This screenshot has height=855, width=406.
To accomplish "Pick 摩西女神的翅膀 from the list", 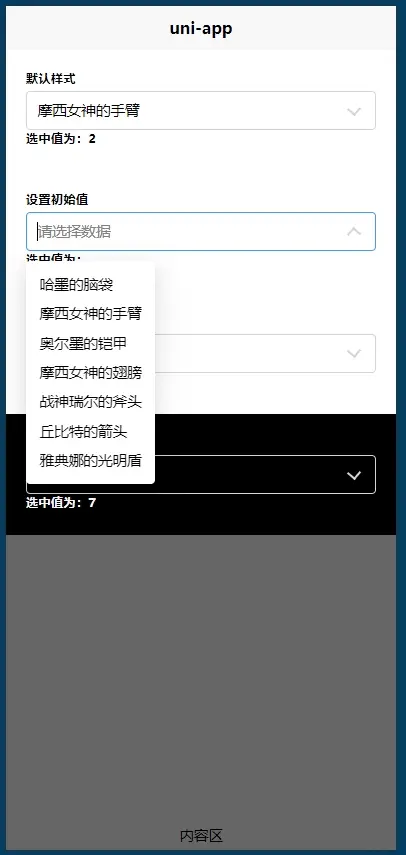I will (x=90, y=373).
